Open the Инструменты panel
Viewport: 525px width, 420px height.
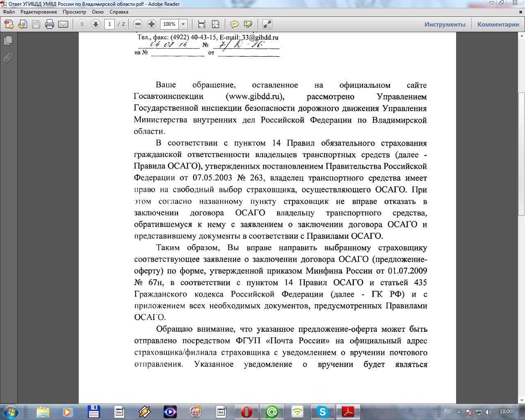(x=445, y=25)
